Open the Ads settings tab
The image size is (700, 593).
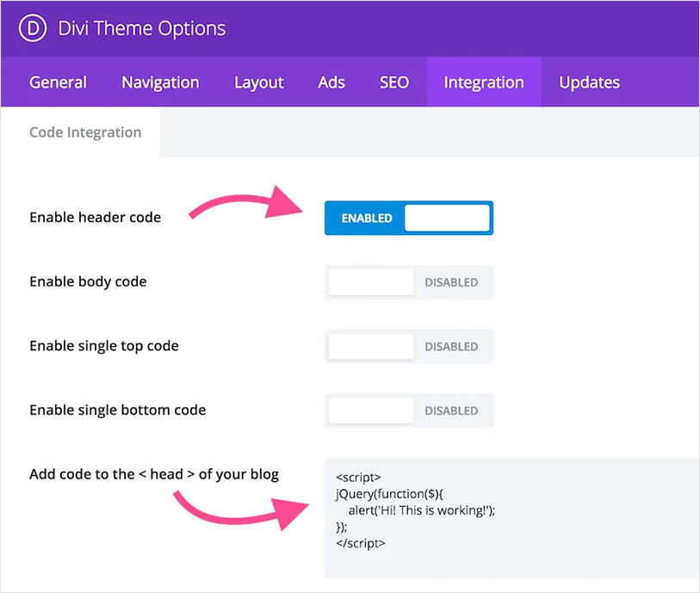click(x=331, y=82)
